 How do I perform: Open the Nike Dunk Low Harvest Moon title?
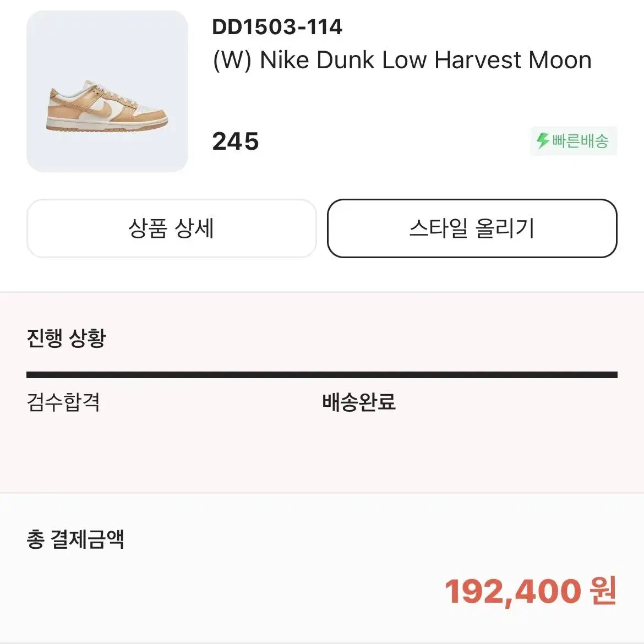402,61
